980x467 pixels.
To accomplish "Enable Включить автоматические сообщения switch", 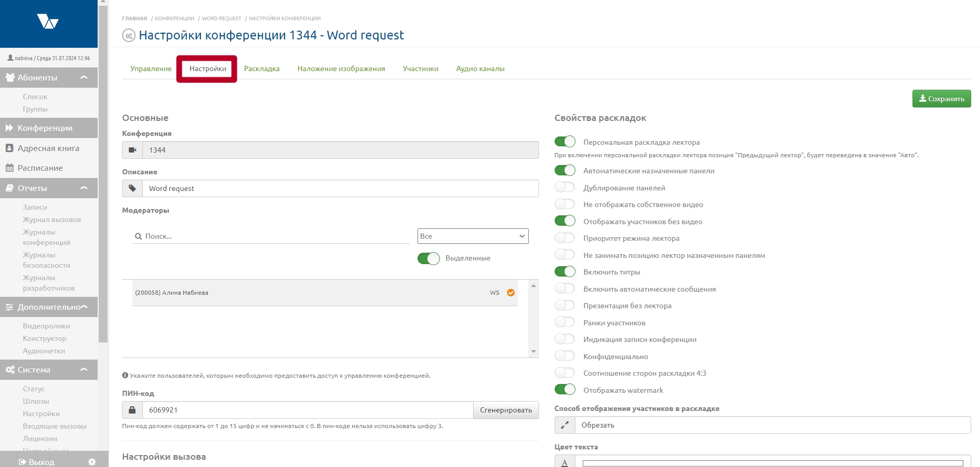I will (x=565, y=289).
